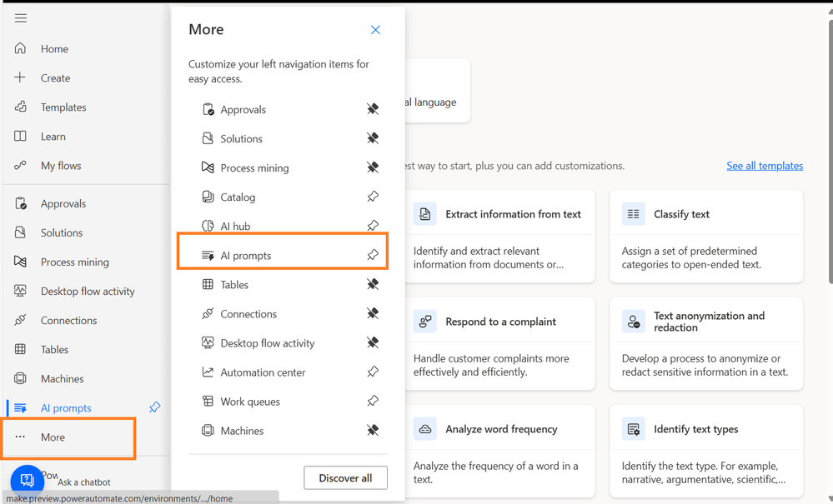Click the Work queues icon in More panel
This screenshot has height=504, width=833.
(208, 401)
